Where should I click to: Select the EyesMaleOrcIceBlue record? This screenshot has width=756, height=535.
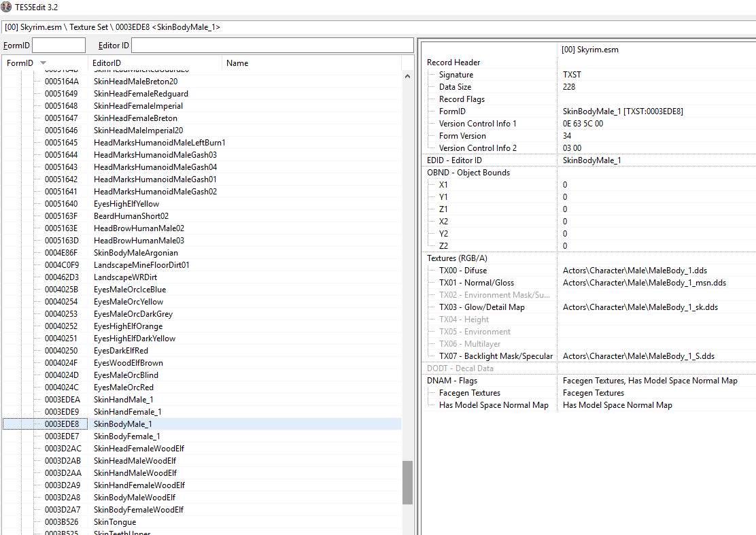click(201, 290)
